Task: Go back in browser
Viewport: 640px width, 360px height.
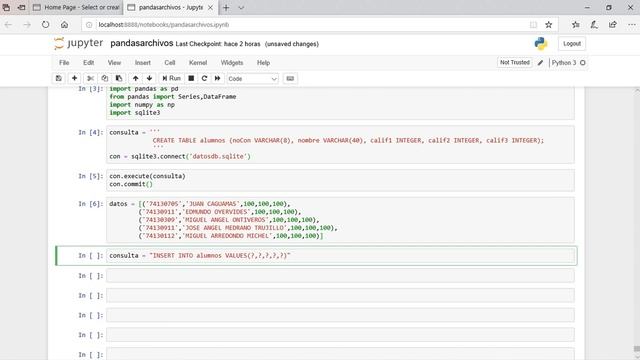Action: click(8, 25)
